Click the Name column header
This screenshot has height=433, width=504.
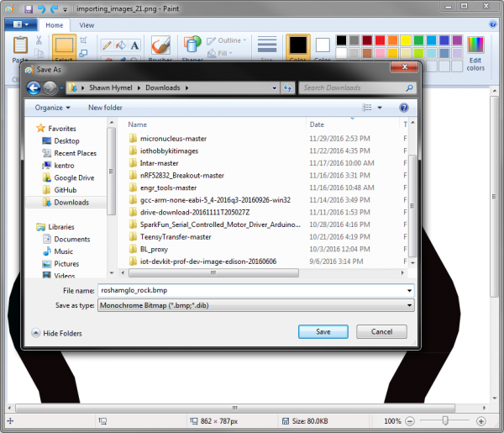(137, 124)
